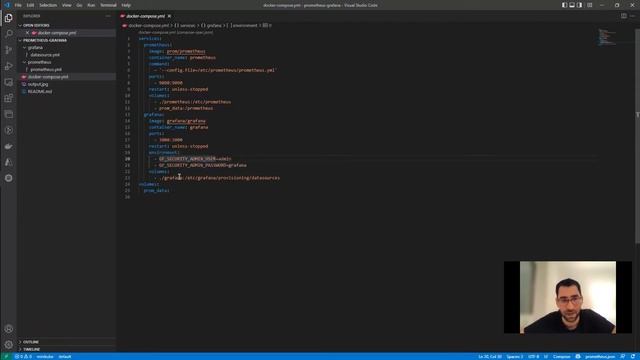
Task: Open the Manage gear icon
Action: tap(9, 344)
